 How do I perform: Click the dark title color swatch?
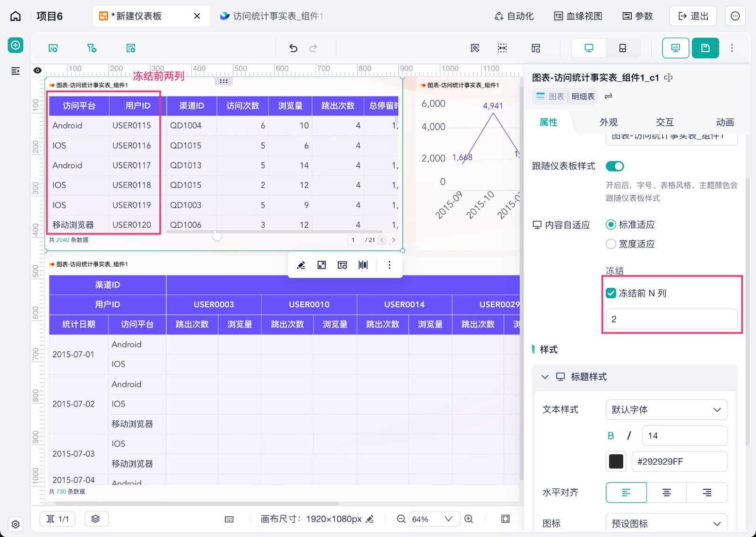point(616,461)
